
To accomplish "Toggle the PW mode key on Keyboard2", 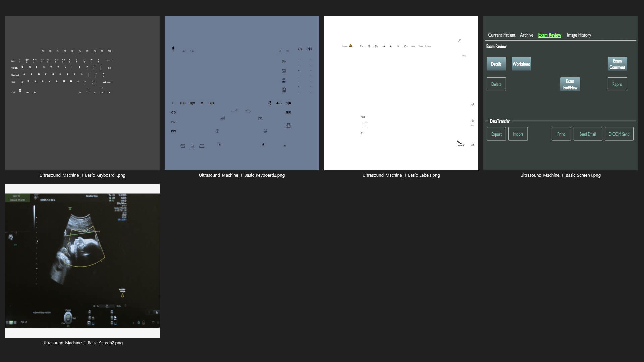I will click(173, 131).
